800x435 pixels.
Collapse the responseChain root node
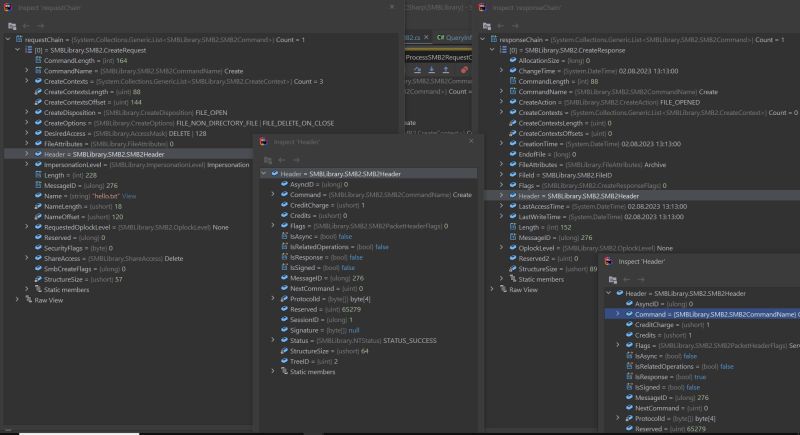pyautogui.click(x=483, y=39)
